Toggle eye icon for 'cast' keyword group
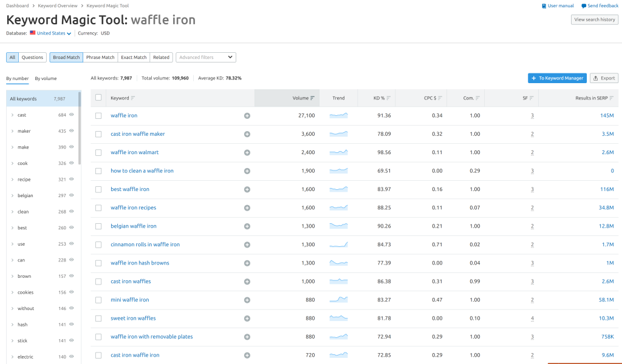 click(72, 115)
